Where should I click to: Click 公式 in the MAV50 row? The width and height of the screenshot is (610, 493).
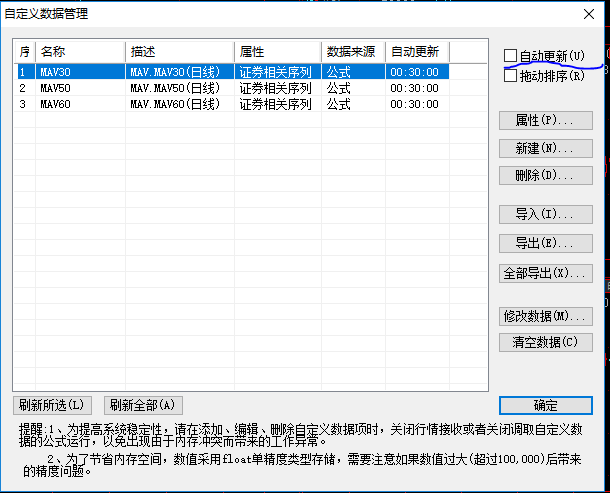[x=338, y=88]
